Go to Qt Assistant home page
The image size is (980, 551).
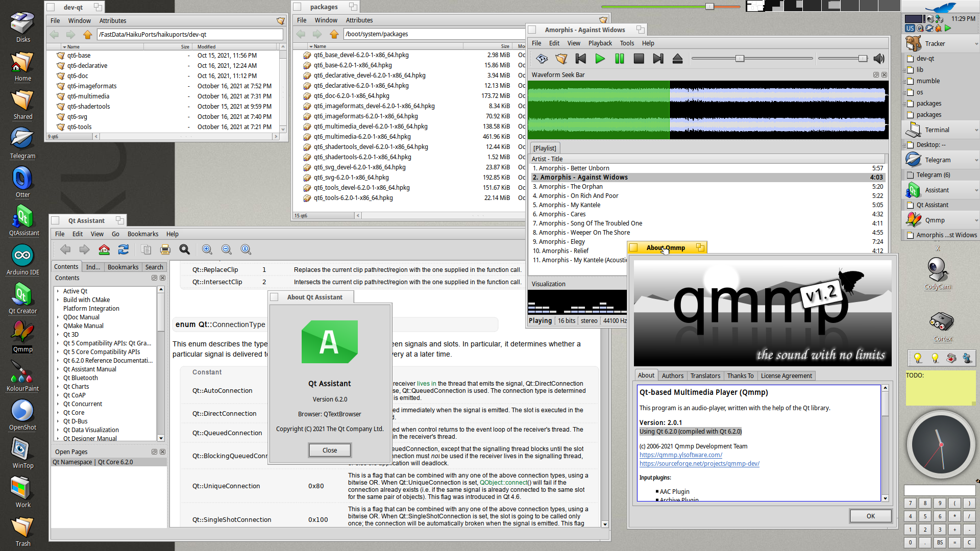pos(104,249)
